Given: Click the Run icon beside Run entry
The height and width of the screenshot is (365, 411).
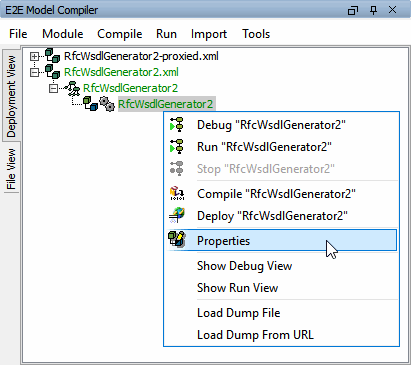Looking at the screenshot, I should [177, 147].
